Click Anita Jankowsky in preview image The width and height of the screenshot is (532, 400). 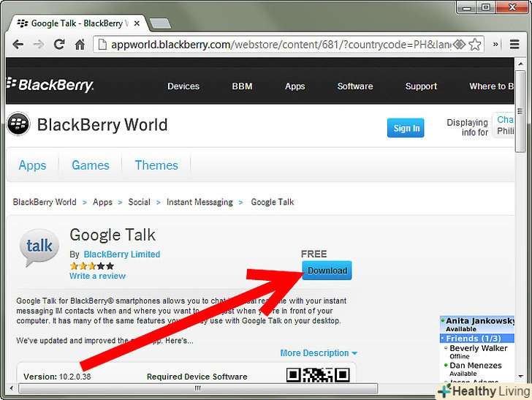(479, 321)
